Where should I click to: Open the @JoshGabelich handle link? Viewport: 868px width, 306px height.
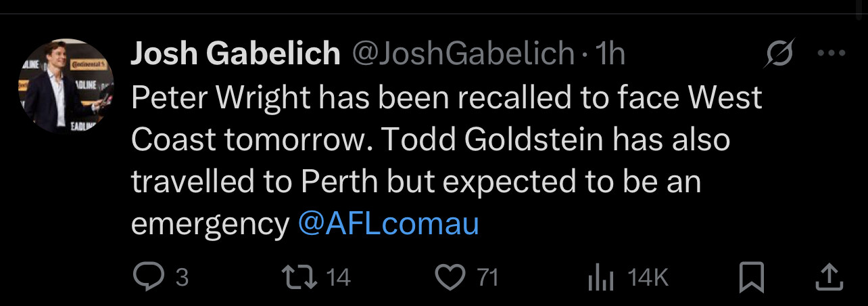(x=462, y=54)
